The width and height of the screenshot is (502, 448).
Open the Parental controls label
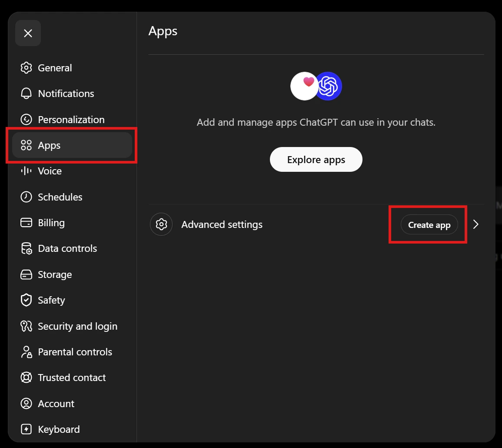(75, 352)
